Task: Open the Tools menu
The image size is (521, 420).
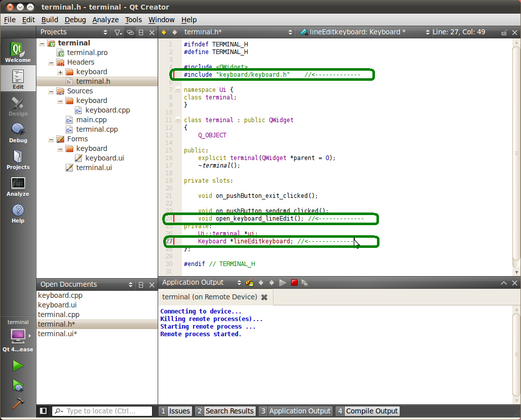Action: tap(133, 20)
